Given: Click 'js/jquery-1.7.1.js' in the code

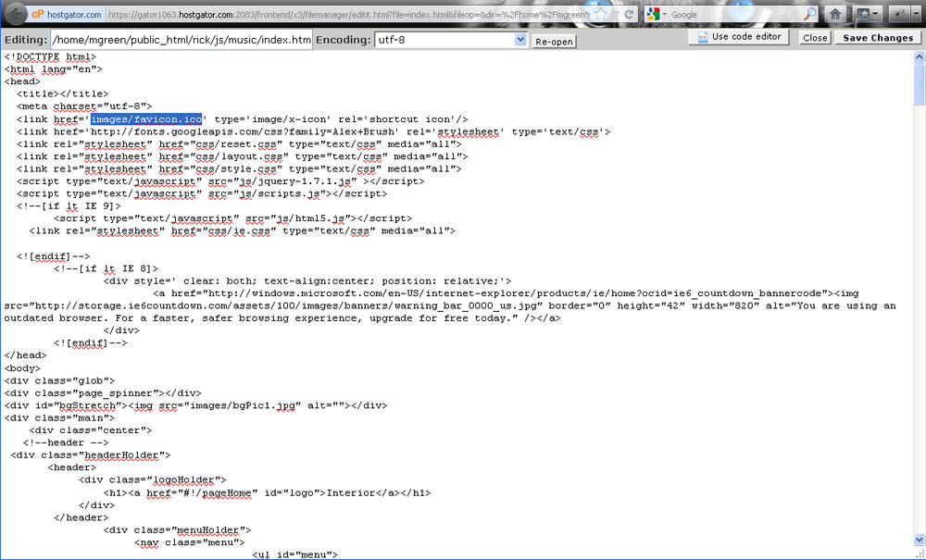Looking at the screenshot, I should [x=297, y=181].
